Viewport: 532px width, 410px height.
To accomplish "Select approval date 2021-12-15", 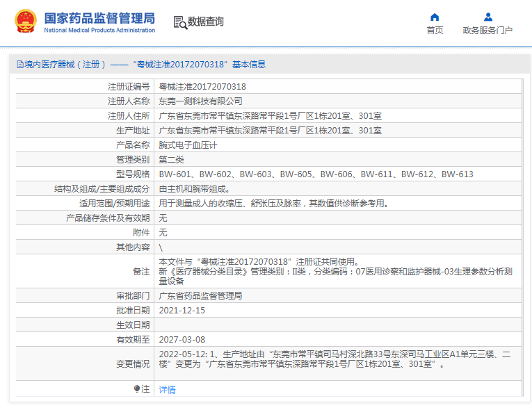I will tap(182, 311).
